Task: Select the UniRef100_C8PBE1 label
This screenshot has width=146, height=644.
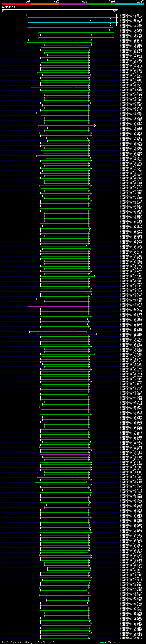Action: [x=131, y=319]
